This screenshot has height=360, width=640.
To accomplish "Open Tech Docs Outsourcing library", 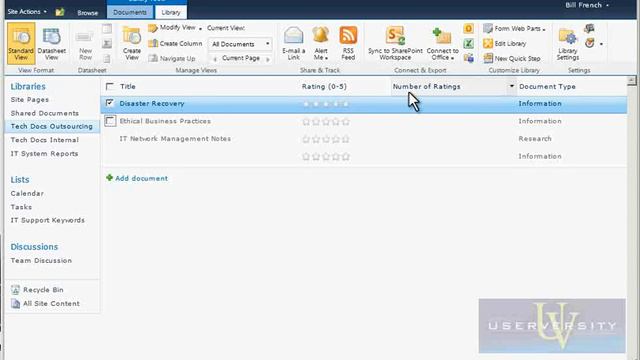I will (52, 127).
